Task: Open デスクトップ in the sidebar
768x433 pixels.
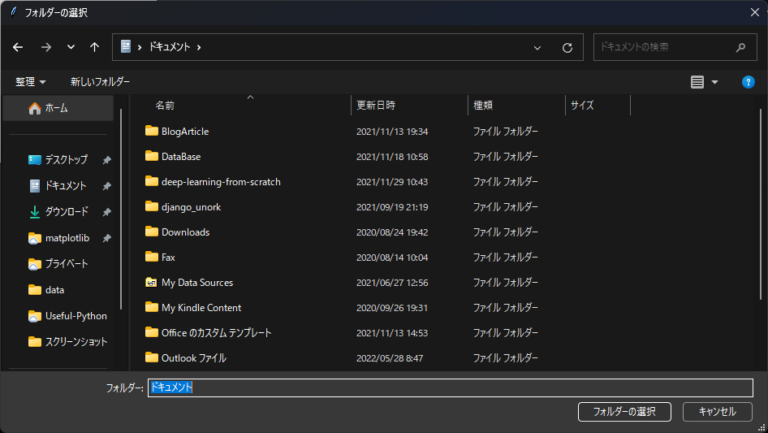Action: [67, 160]
